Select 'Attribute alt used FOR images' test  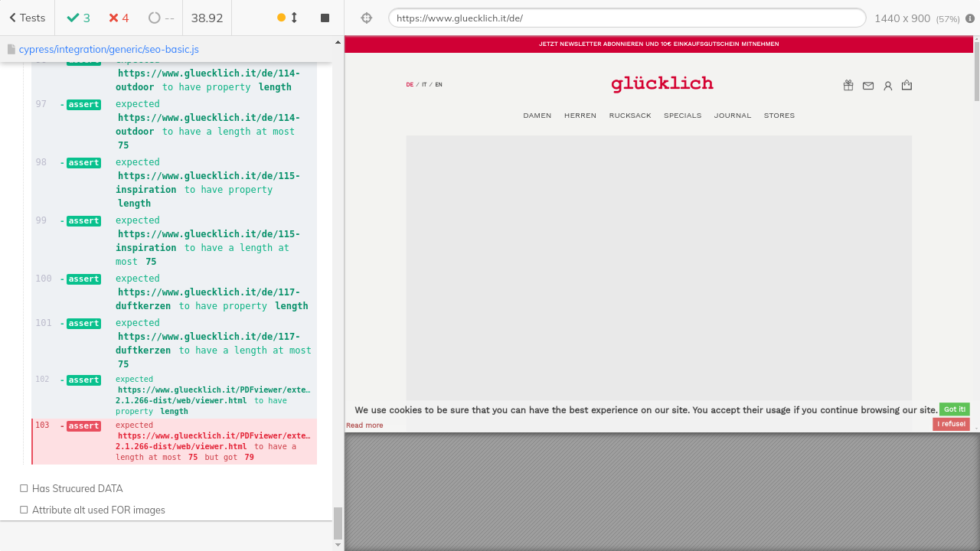pos(98,510)
